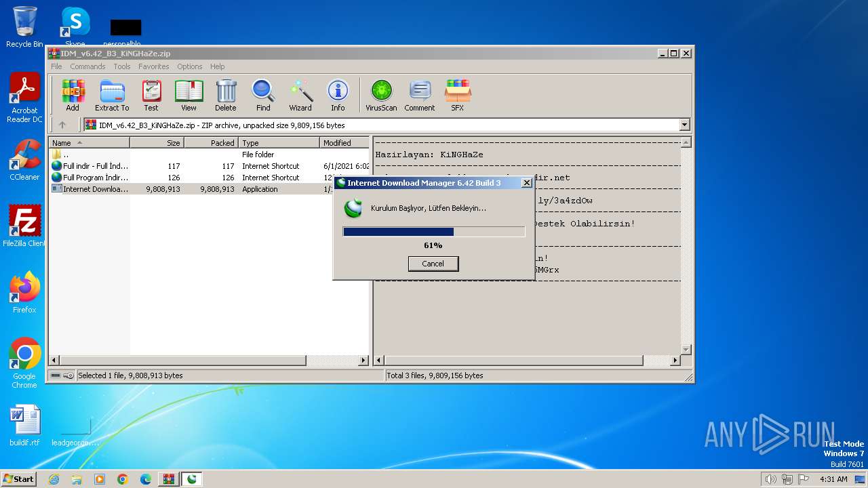
Task: Open the media player taskbar icon
Action: (100, 479)
